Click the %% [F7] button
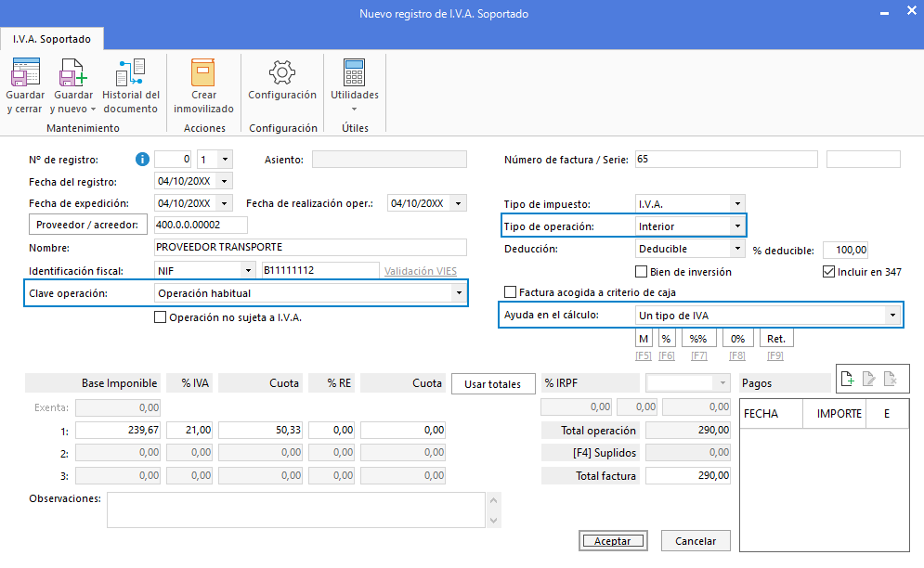The width and height of the screenshot is (924, 568). [x=698, y=339]
